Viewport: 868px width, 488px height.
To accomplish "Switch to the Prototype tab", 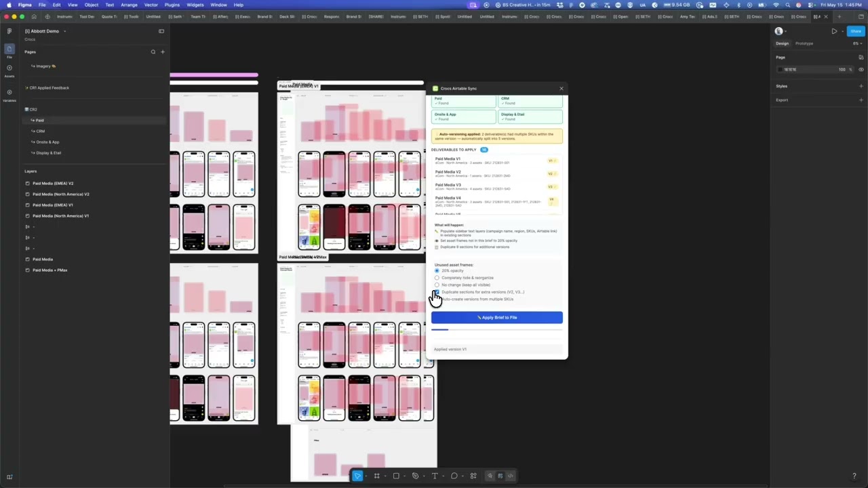I will point(804,43).
